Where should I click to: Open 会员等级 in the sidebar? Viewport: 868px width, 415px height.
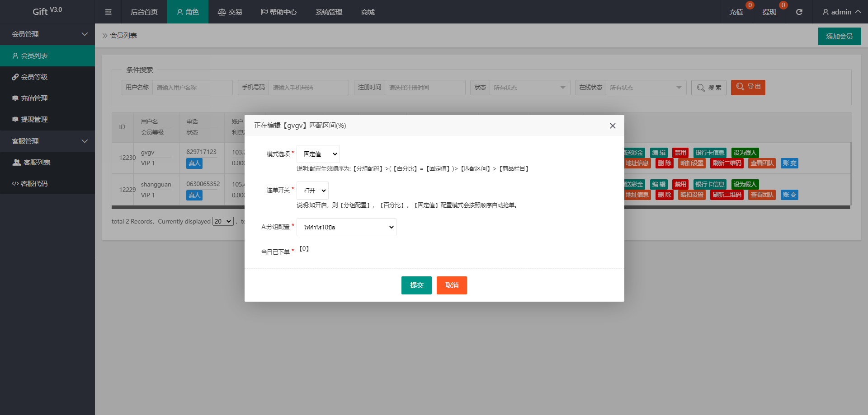[34, 77]
